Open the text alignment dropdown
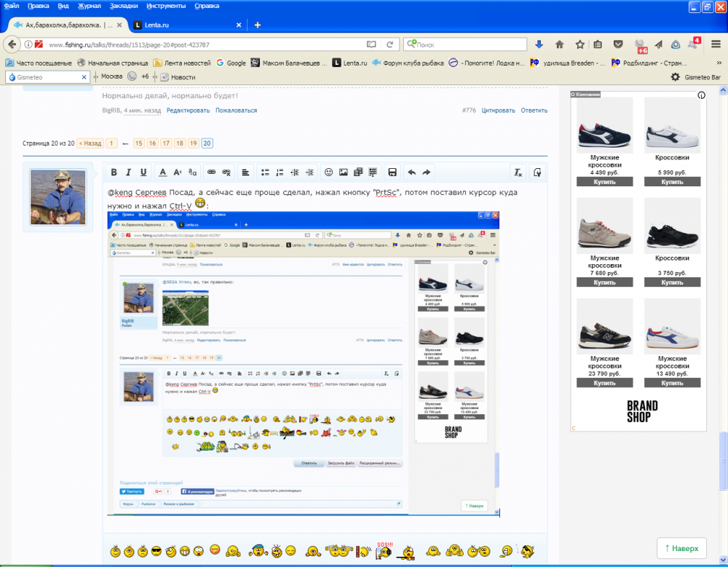This screenshot has height=567, width=728. [245, 173]
